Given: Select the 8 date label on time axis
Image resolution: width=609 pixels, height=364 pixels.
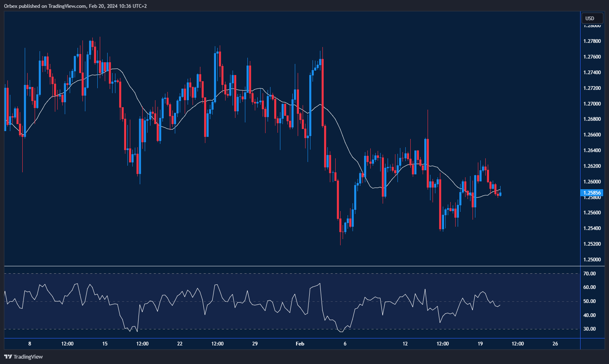Looking at the screenshot, I should click(x=30, y=344).
